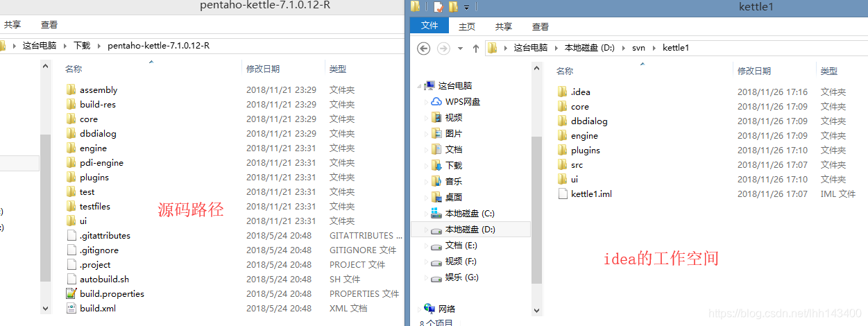
Task: Click scroll-up arrow of kettle1 navigation pane
Action: click(x=536, y=67)
